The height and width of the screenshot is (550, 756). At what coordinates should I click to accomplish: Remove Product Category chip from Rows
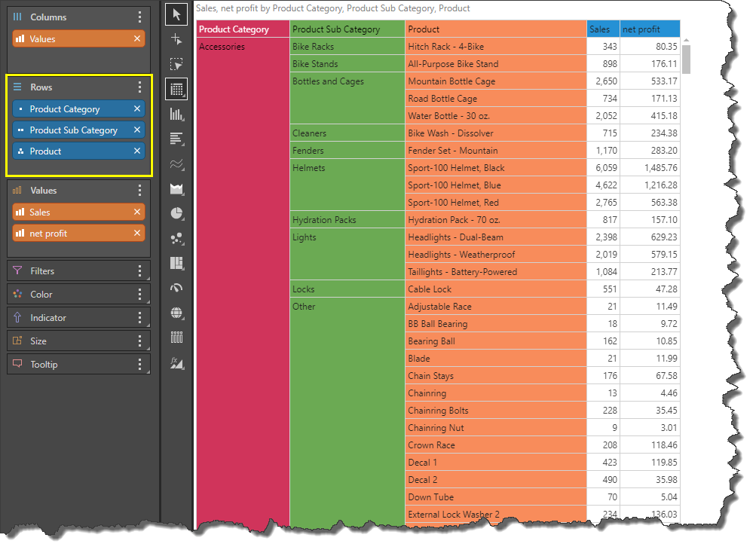[x=137, y=109]
